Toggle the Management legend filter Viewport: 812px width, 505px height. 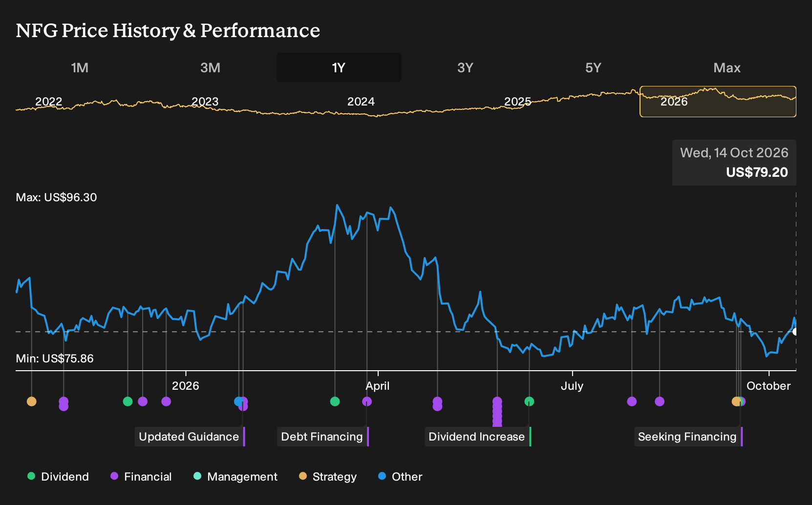click(235, 477)
